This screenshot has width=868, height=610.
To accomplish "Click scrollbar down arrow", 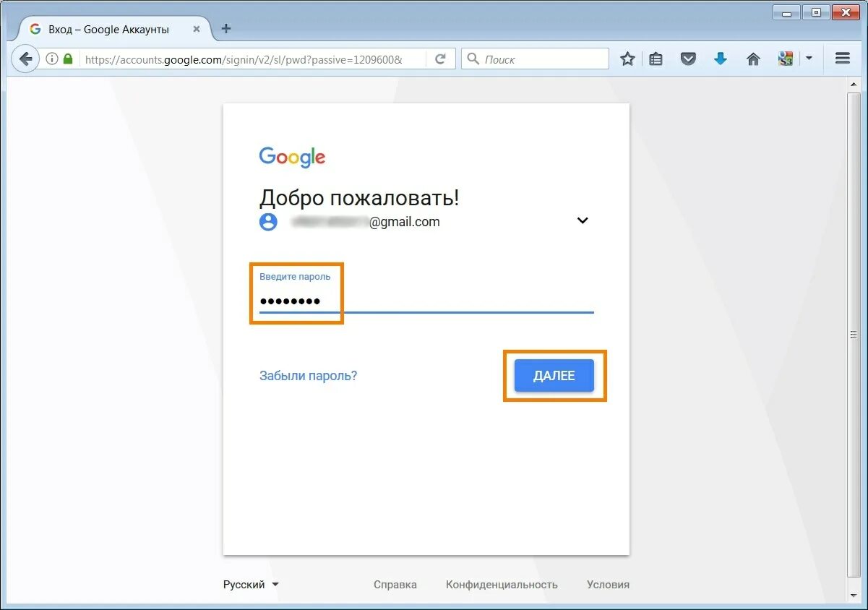I will [x=854, y=596].
